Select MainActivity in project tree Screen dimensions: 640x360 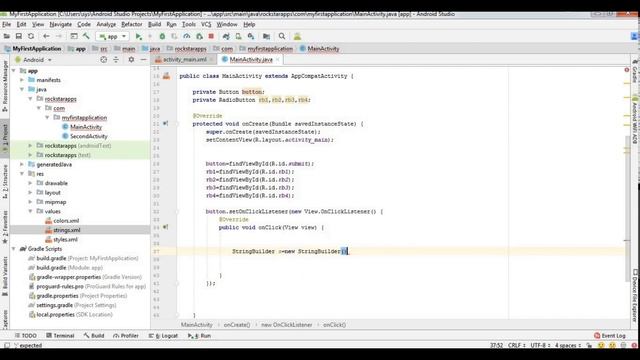(86, 127)
